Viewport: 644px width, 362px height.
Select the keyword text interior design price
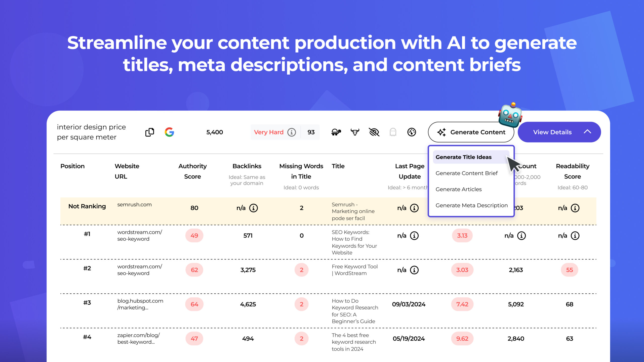91,132
